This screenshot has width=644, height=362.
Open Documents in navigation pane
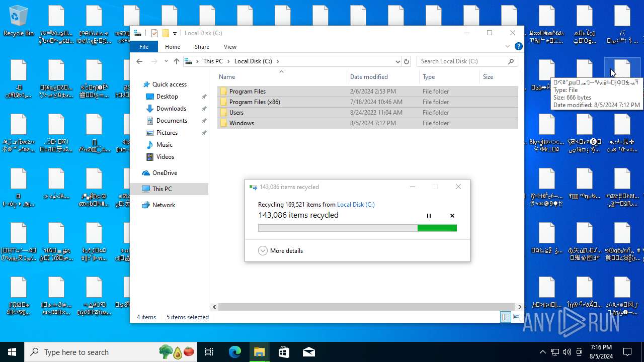(x=172, y=121)
